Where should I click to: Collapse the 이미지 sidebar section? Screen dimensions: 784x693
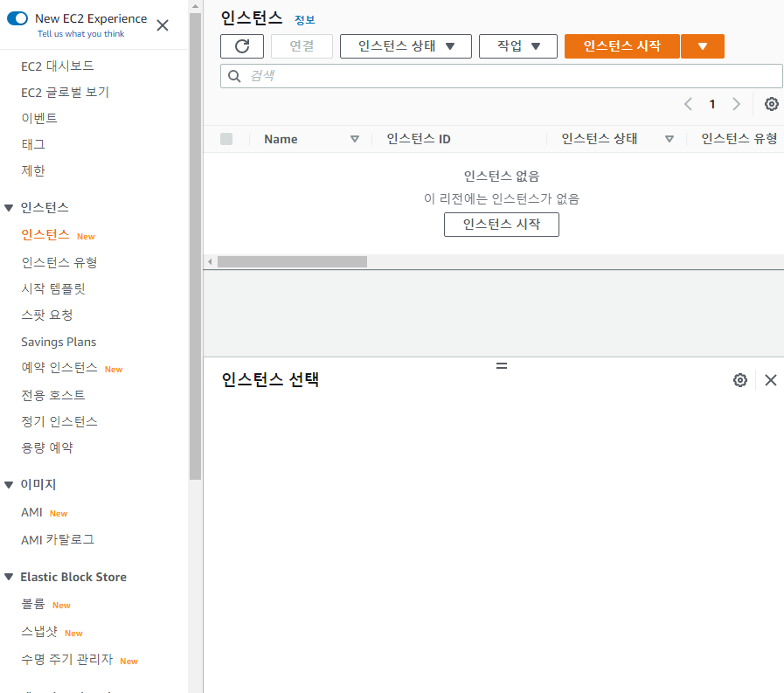tap(9, 484)
